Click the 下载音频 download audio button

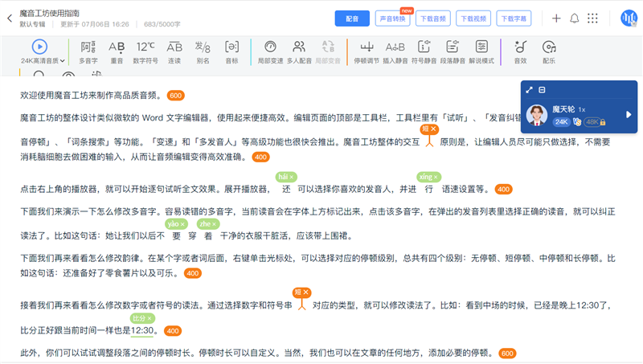point(432,18)
